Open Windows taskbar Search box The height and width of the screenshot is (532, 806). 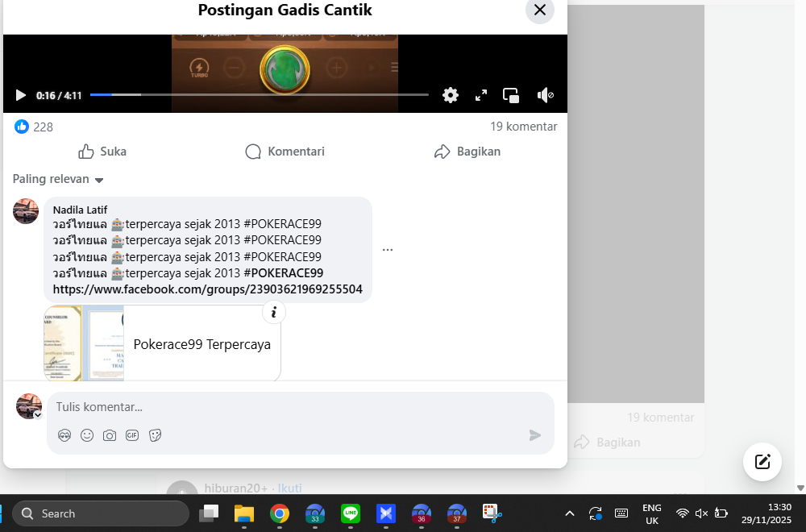click(x=101, y=513)
